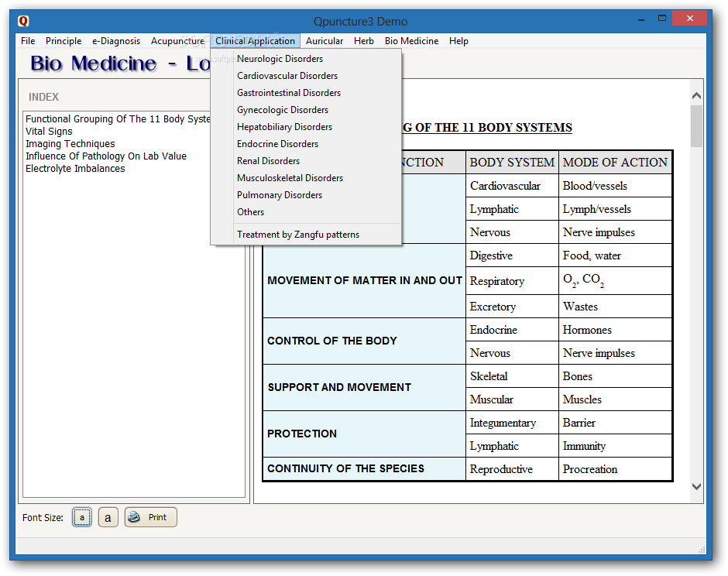Click the MODE OF ACTION column header

615,163
